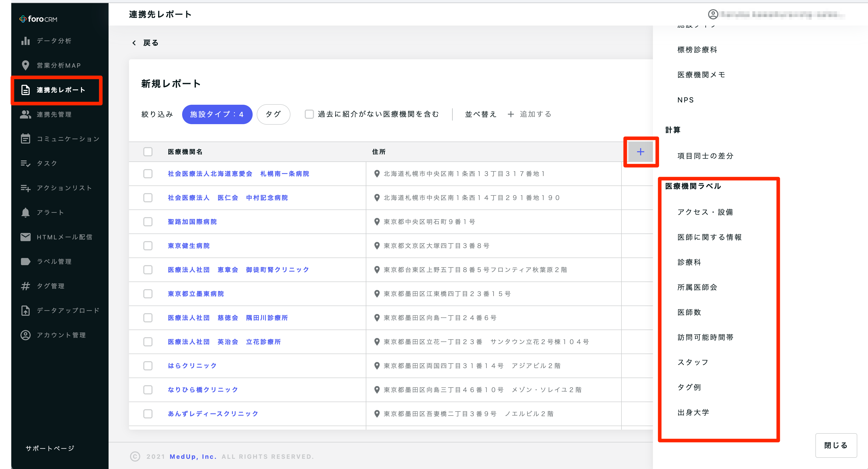Check 過去に紹介がない医療機関を含む checkbox
868x469 pixels.
tap(309, 114)
